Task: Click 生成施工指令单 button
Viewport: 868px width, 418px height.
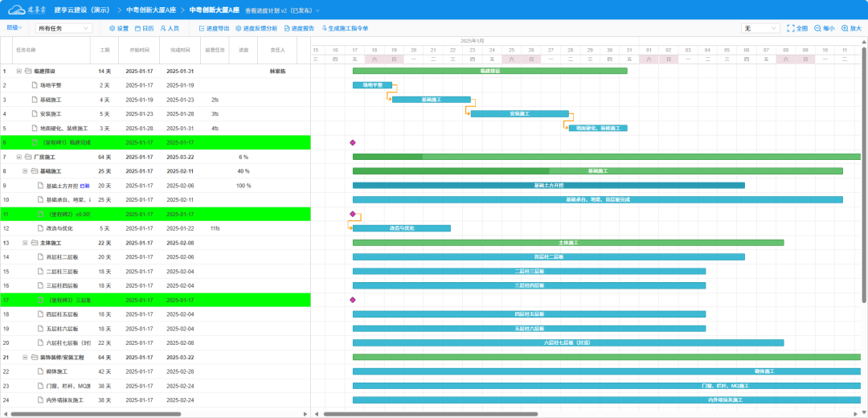Action: pyautogui.click(x=345, y=28)
